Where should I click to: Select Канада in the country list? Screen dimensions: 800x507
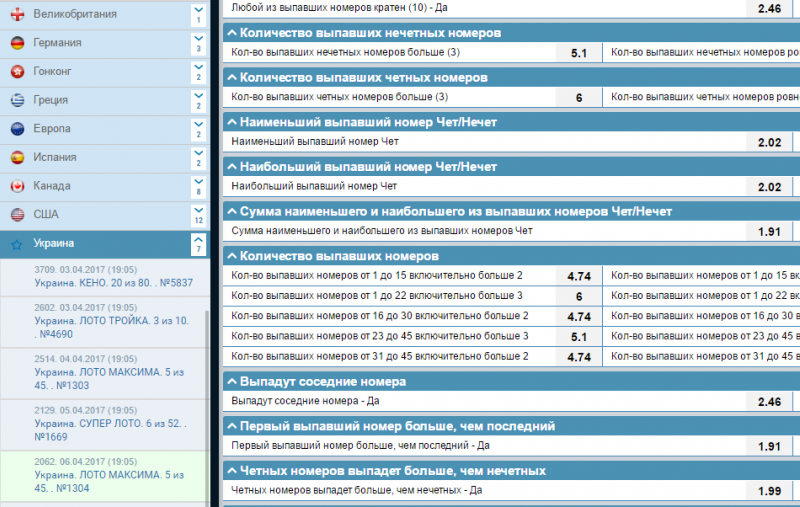[x=52, y=186]
